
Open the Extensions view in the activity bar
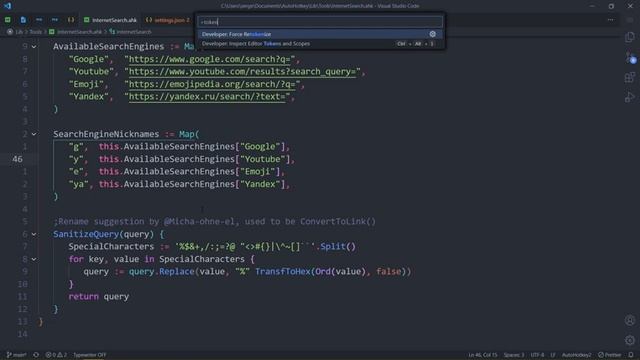click(630, 77)
